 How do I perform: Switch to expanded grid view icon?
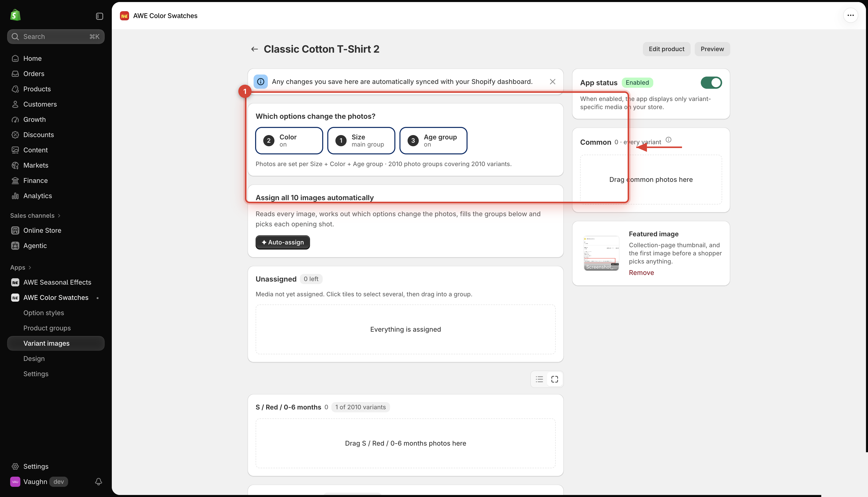coord(554,379)
